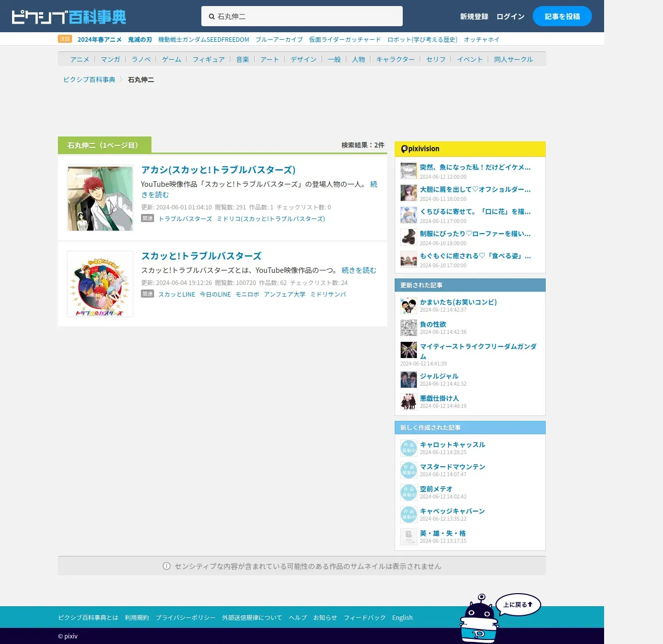Image resolution: width=663 pixels, height=644 pixels.
Task: Open related tag ミドリサンバ
Action: click(328, 294)
